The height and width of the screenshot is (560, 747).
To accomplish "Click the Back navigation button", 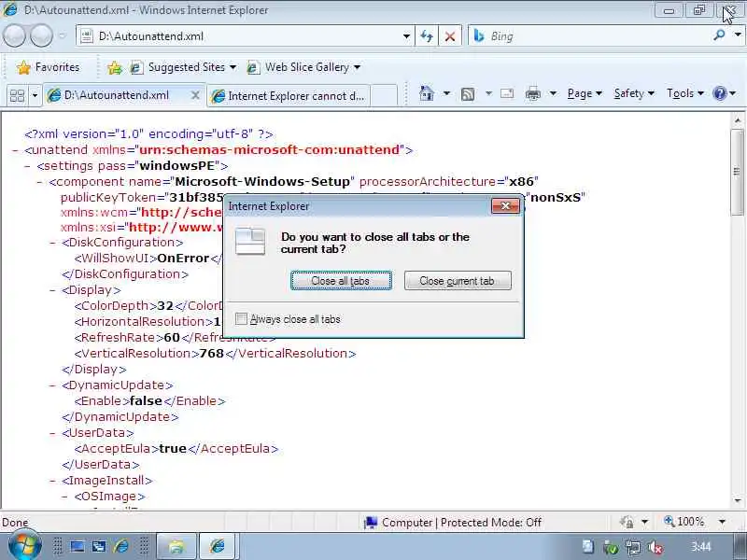I will (x=14, y=36).
